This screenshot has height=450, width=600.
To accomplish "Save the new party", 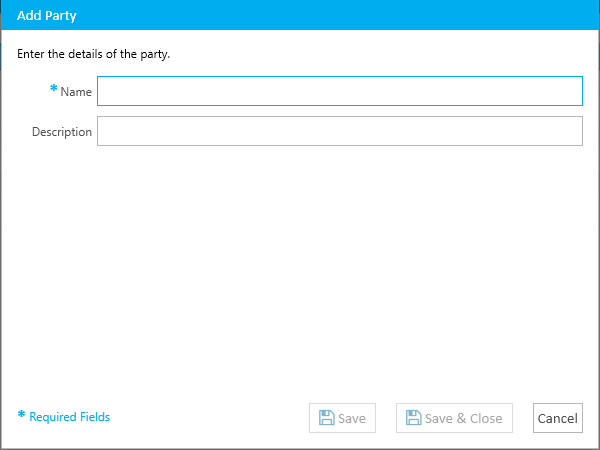I will point(342,418).
